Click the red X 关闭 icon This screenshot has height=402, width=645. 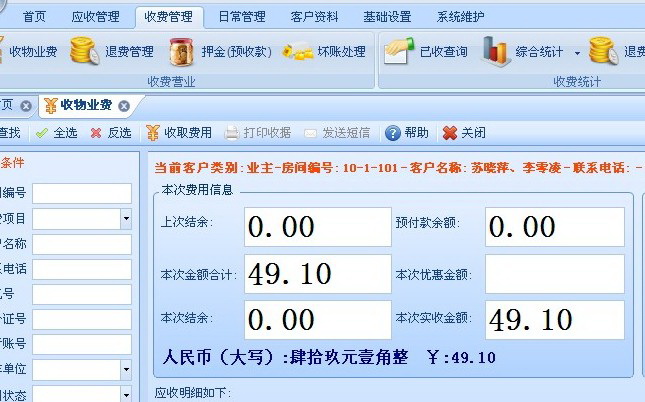coord(450,133)
